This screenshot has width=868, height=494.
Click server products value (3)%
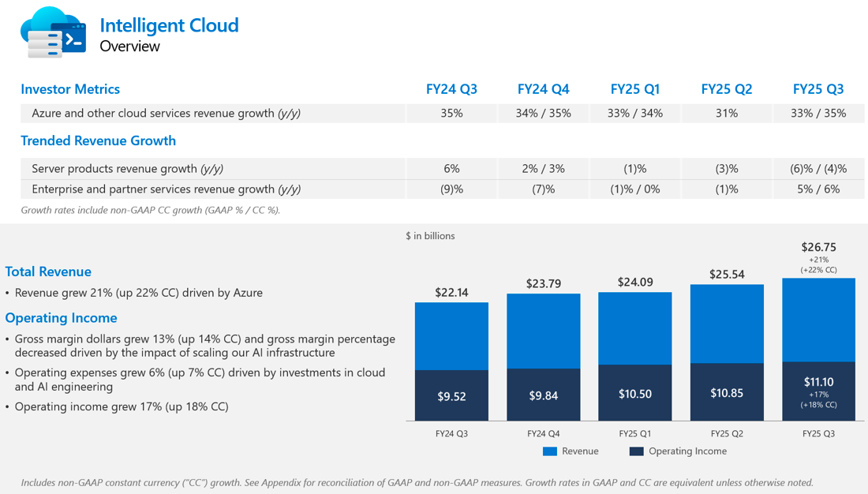click(726, 169)
